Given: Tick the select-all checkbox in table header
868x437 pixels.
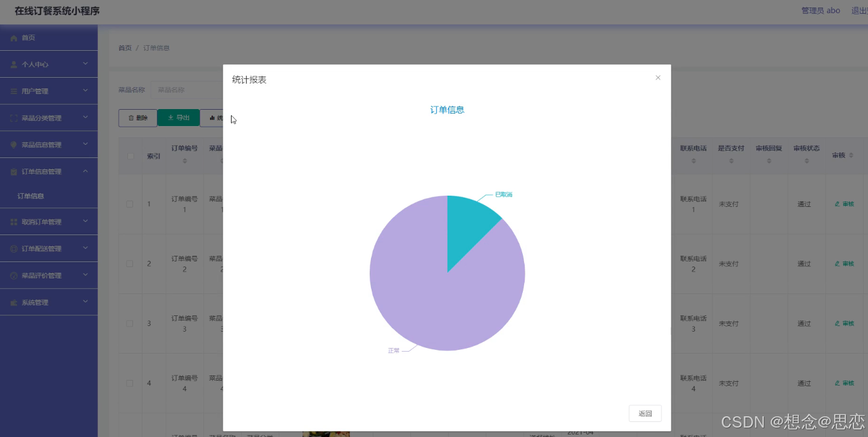Looking at the screenshot, I should pos(130,156).
